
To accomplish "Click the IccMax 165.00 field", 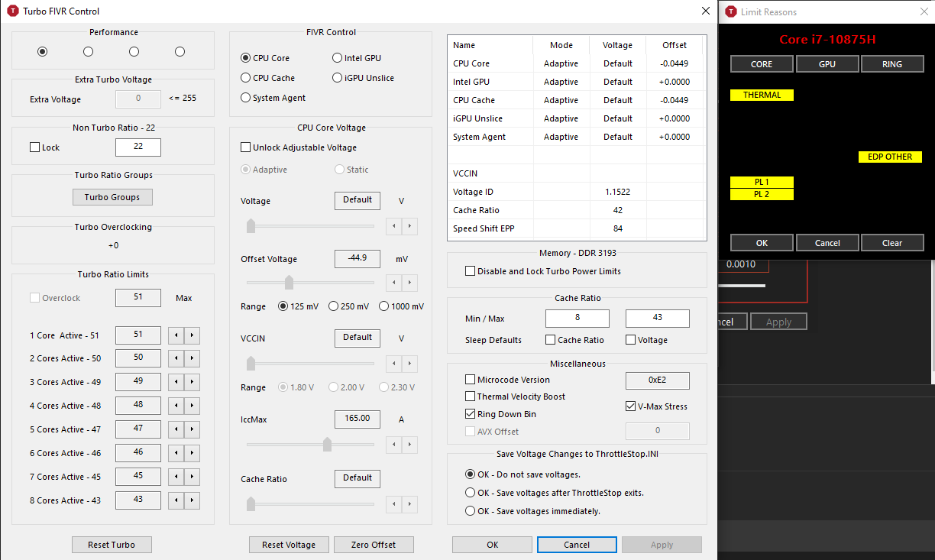I will [x=357, y=419].
